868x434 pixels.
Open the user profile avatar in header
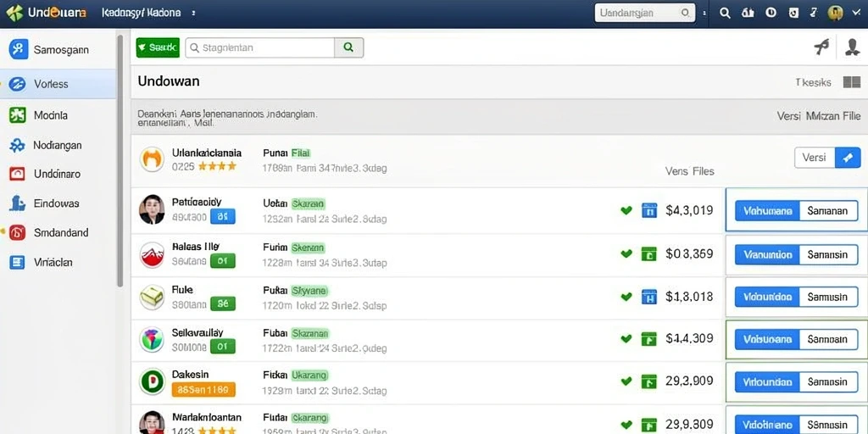[x=835, y=13]
